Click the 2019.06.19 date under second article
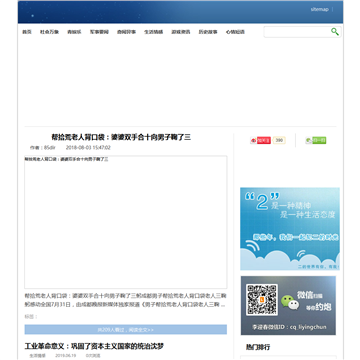Viewport: 360px width, 360px height. pos(66,356)
